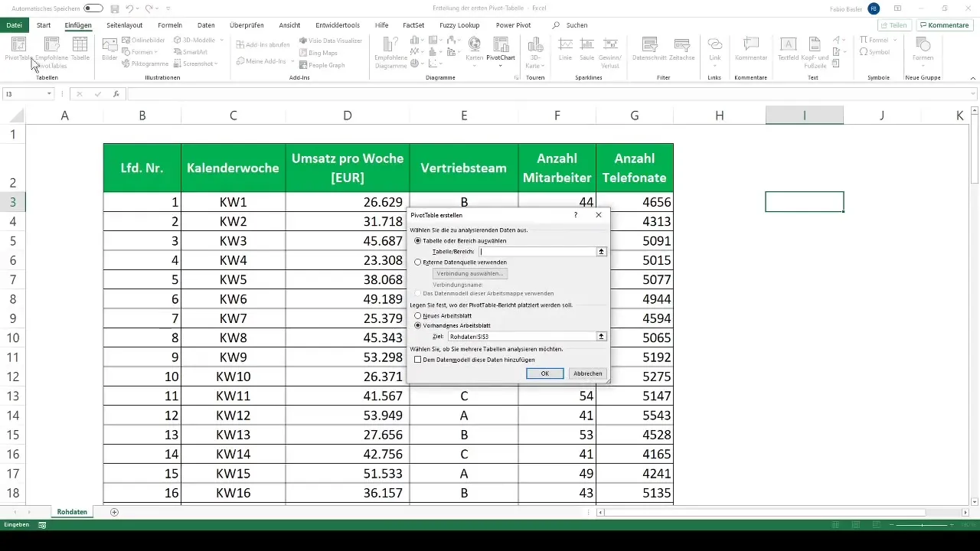Toggle Automatisches Speichern switch

pos(93,8)
